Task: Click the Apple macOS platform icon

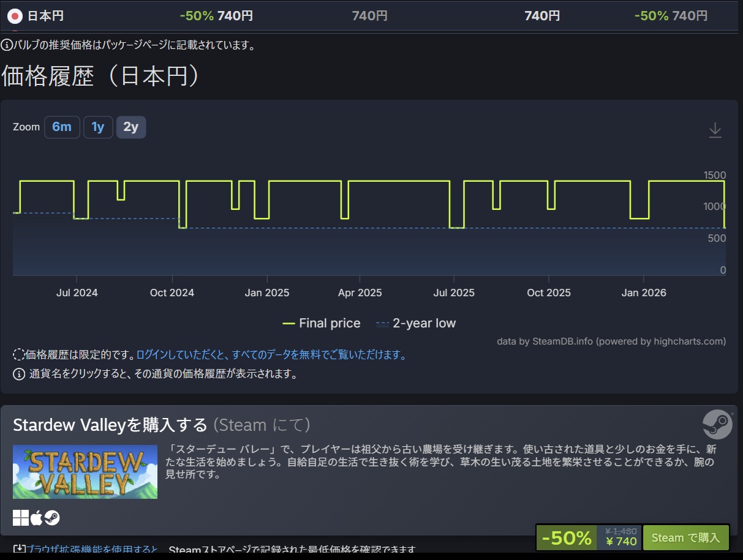Action: coord(37,518)
